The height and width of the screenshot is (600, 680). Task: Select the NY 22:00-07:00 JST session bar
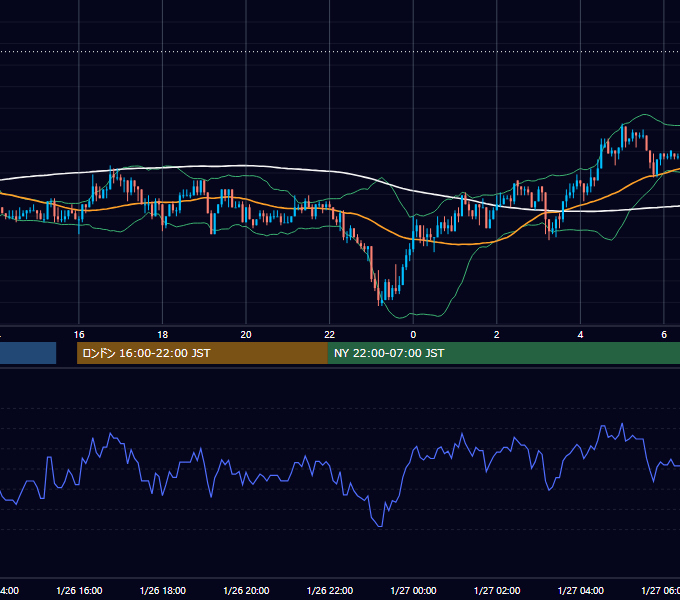503,353
